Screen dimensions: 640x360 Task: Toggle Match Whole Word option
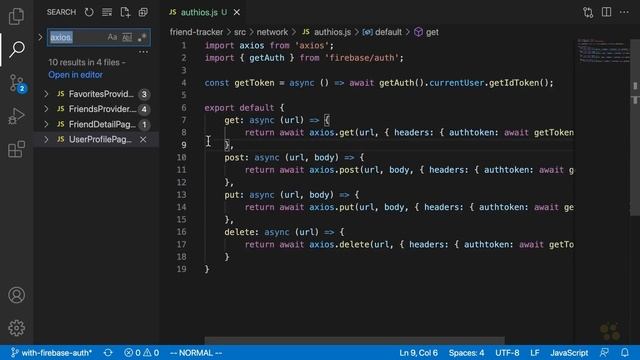pyautogui.click(x=127, y=37)
